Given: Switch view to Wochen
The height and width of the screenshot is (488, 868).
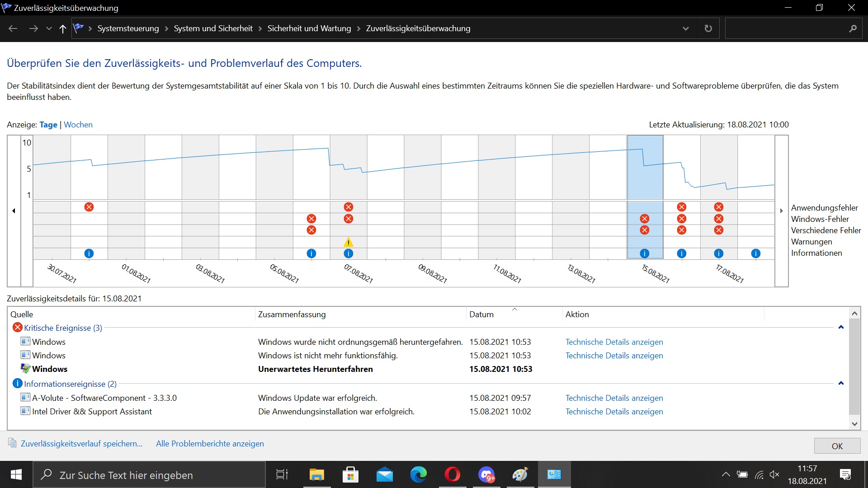Looking at the screenshot, I should point(78,125).
